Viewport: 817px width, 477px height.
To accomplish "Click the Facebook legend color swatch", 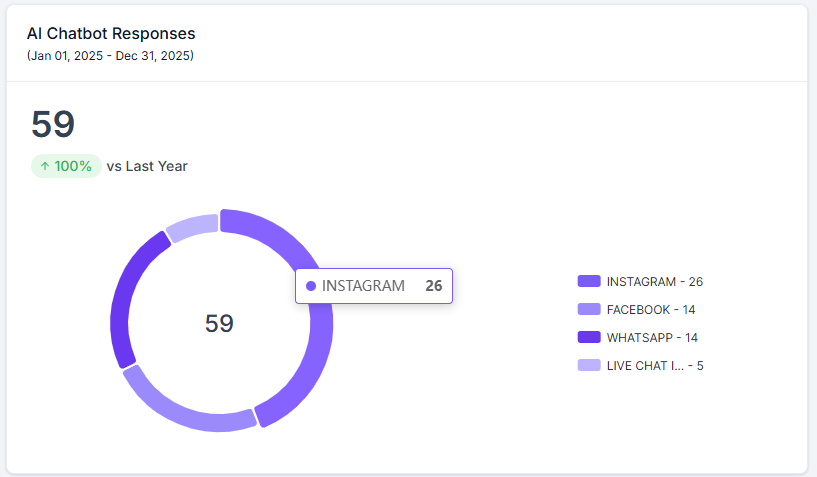I will coord(589,310).
